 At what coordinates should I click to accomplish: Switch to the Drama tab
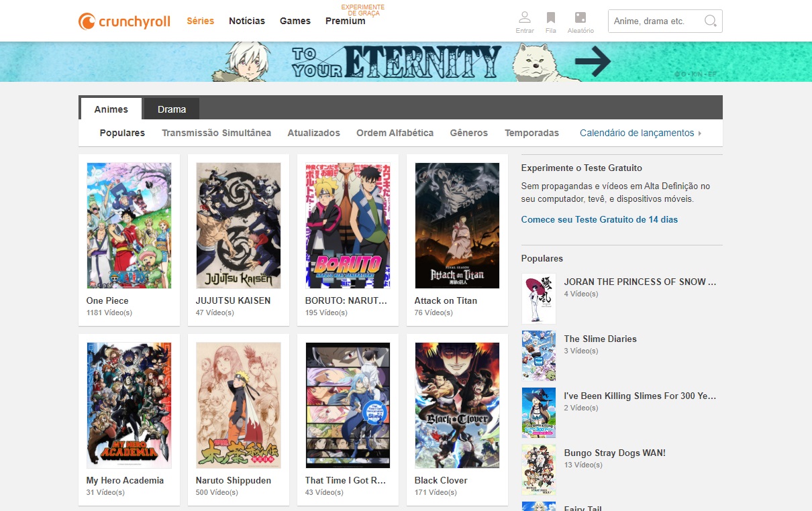(x=172, y=109)
